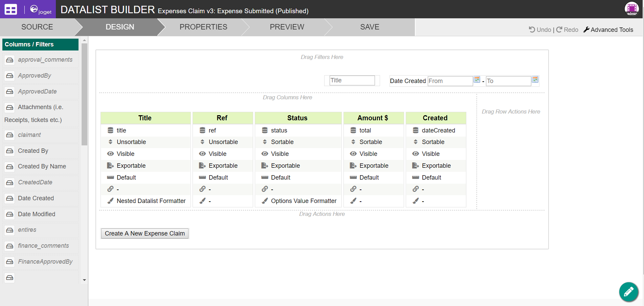Click the Joget logo
644x306 pixels.
(41, 9)
